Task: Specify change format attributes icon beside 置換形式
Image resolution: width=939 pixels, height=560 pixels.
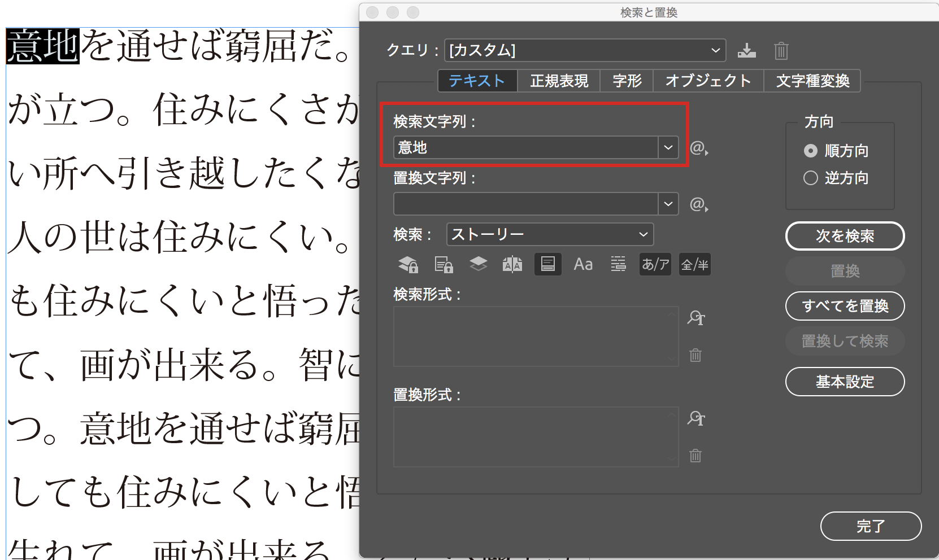Action: [695, 418]
